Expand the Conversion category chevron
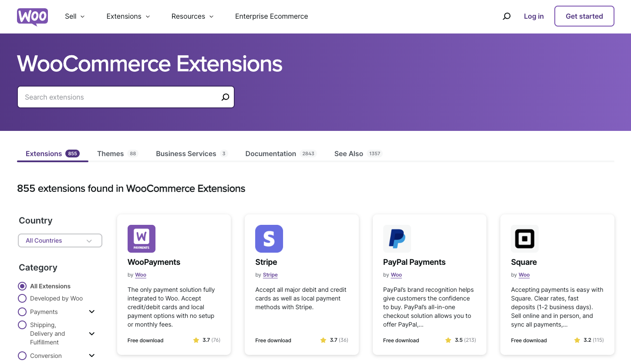This screenshot has height=364, width=631. pos(91,355)
